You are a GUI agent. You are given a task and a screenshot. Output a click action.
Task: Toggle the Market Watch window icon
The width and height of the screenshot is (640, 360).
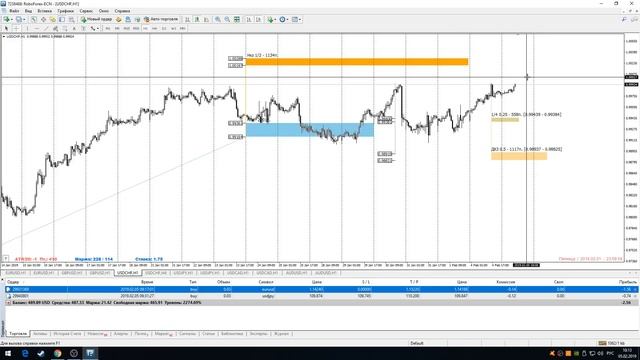(x=34, y=20)
